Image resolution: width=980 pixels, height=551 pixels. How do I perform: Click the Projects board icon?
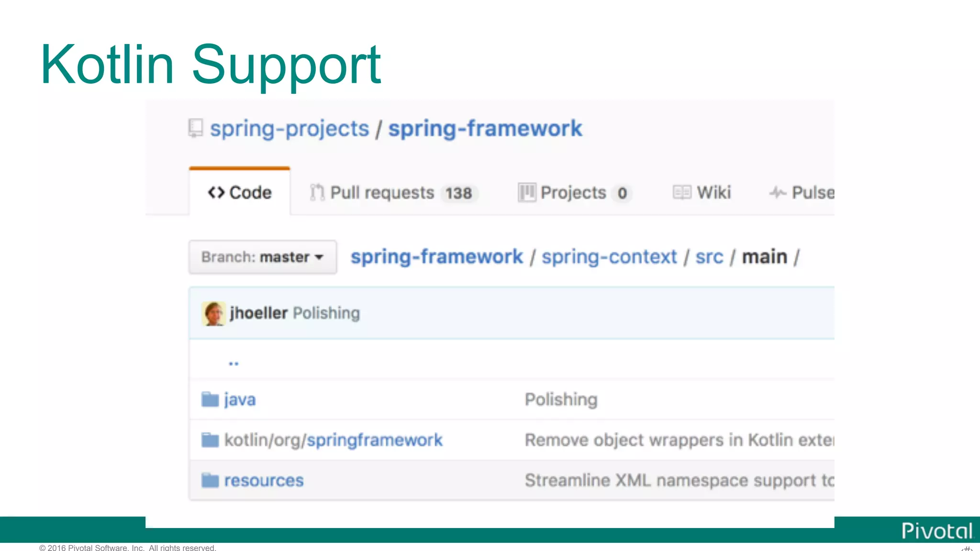[x=527, y=193]
